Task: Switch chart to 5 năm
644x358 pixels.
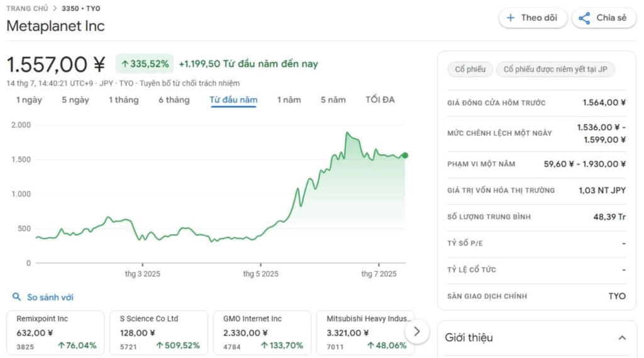Action: 333,100
